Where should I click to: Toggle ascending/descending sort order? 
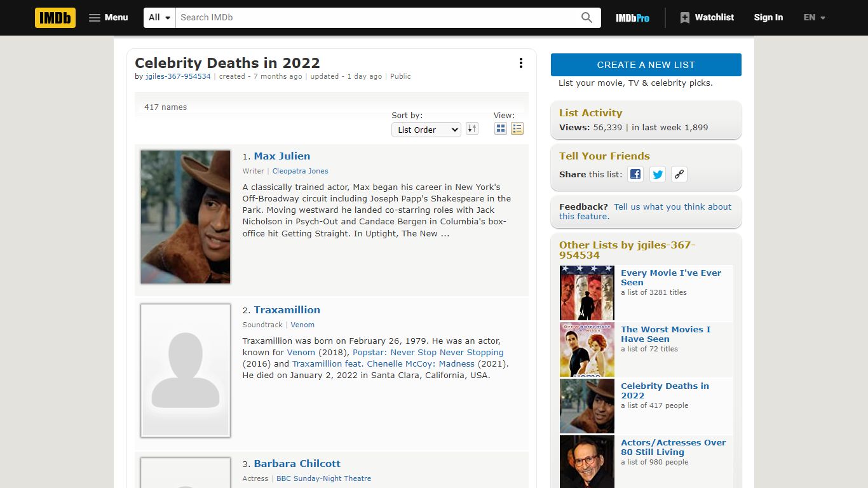pos(471,129)
